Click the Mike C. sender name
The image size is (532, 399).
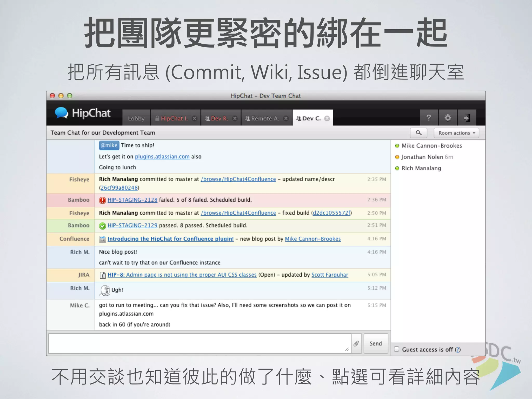point(80,305)
